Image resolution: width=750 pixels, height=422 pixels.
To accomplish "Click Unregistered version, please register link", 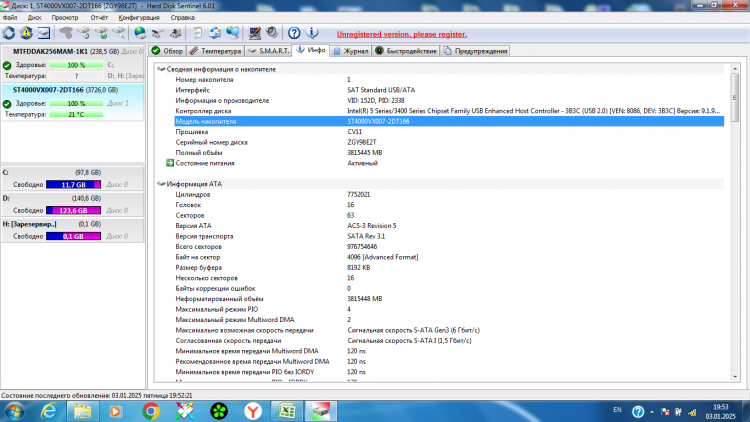I will coord(402,34).
